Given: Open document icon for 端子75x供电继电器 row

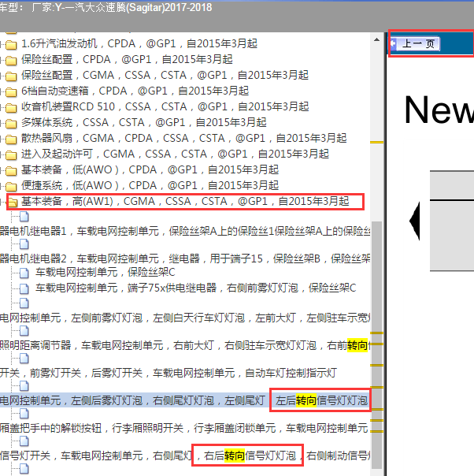Looking at the screenshot, I should (x=24, y=288).
